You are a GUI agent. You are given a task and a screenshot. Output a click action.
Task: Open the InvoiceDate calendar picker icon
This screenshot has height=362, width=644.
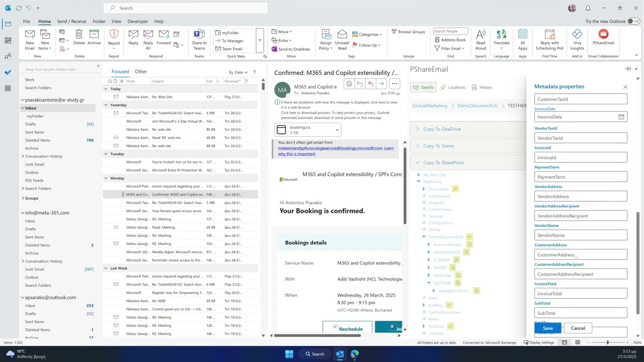click(621, 117)
